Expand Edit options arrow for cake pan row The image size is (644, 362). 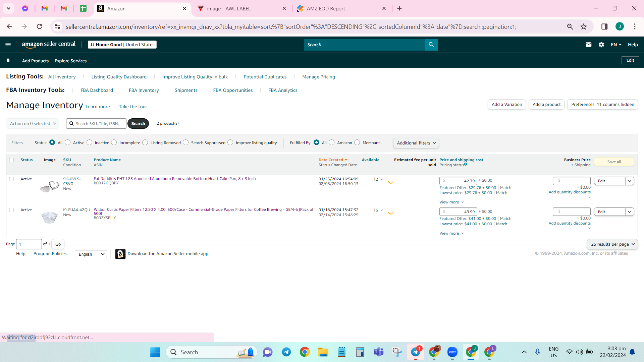630,181
